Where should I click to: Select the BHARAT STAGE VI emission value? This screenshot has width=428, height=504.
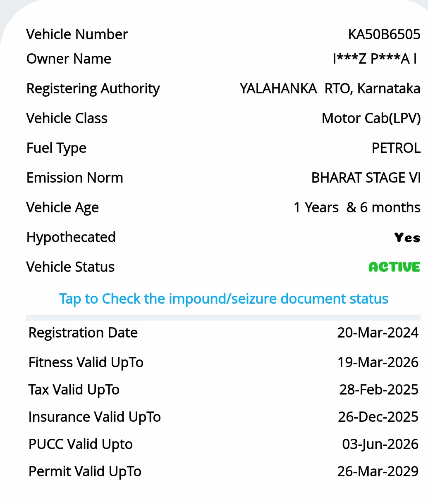tap(366, 178)
